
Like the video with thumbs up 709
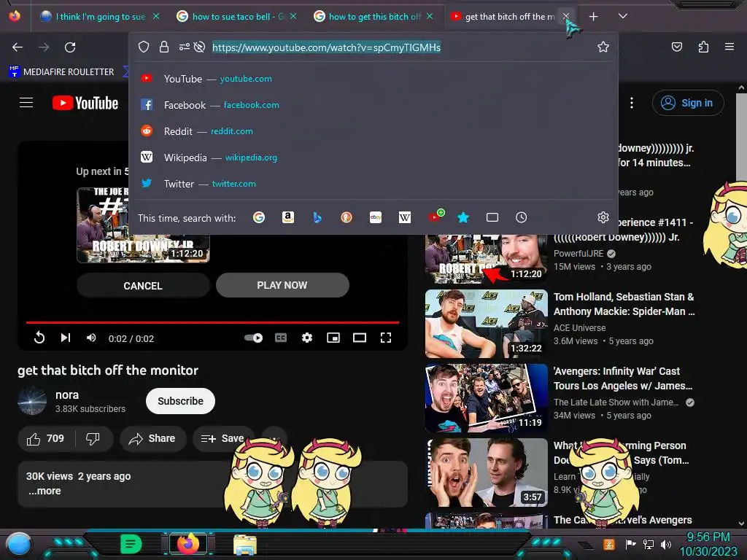46,438
